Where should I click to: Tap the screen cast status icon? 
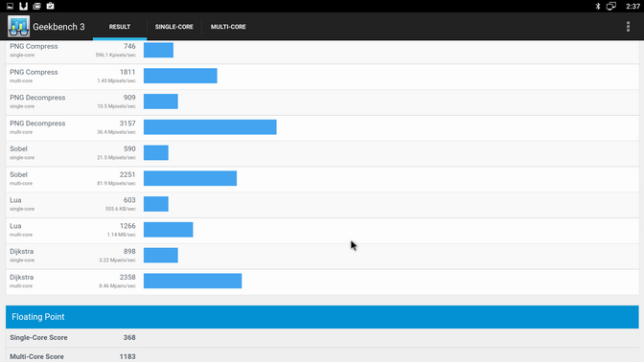click(x=611, y=6)
